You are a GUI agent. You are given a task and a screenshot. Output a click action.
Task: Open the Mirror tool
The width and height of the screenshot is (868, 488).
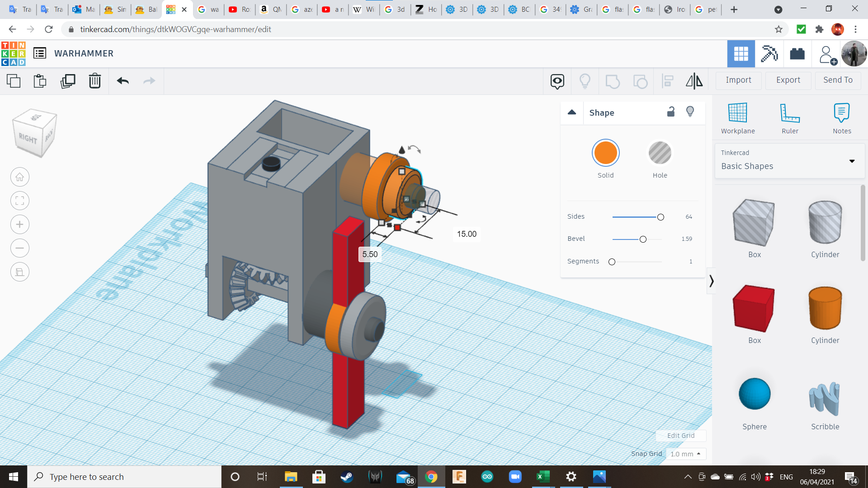[694, 81]
